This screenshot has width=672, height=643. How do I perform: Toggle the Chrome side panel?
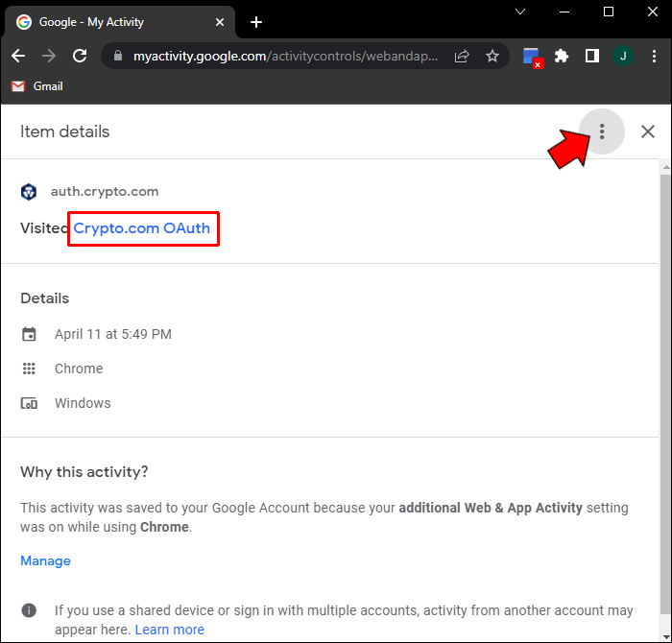click(x=592, y=56)
